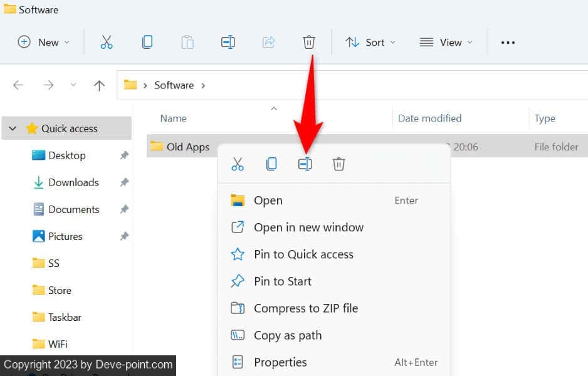The height and width of the screenshot is (376, 588).
Task: Open the View layout dropdown
Action: [446, 42]
